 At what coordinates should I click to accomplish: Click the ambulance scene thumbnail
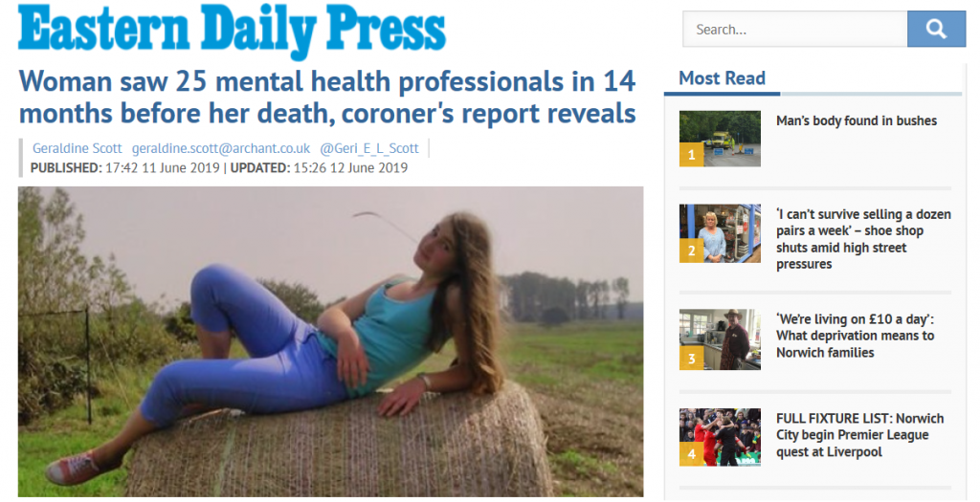tap(720, 139)
